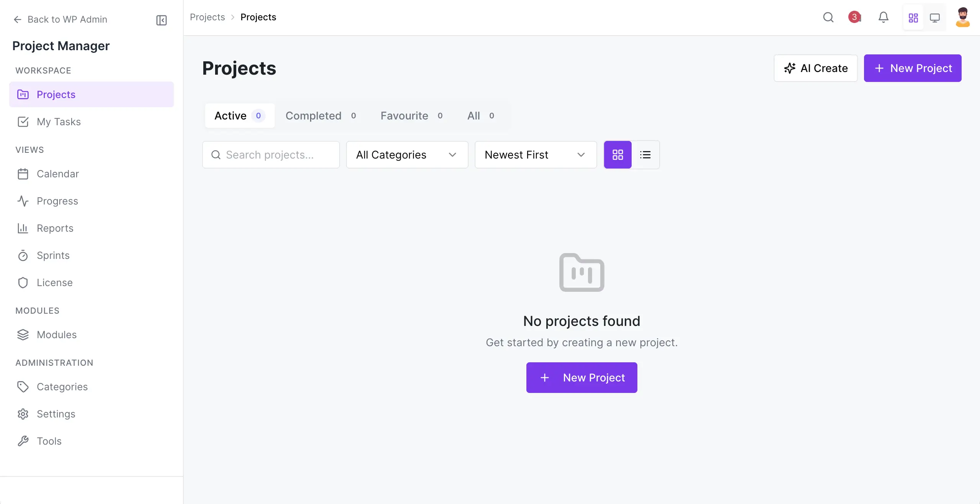
Task: Collapse the sidebar with the panel toggle
Action: coord(161,20)
